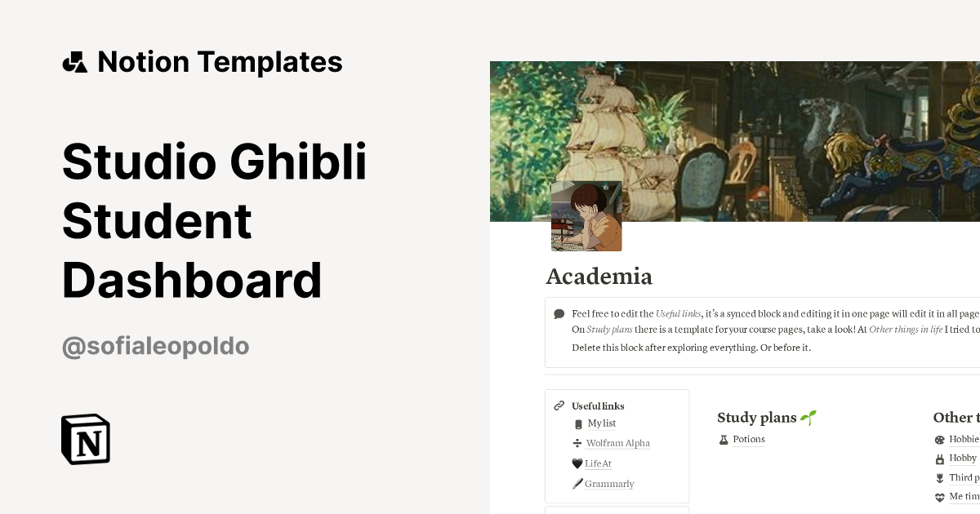
Task: Click the speech bubble callout icon
Action: [559, 314]
